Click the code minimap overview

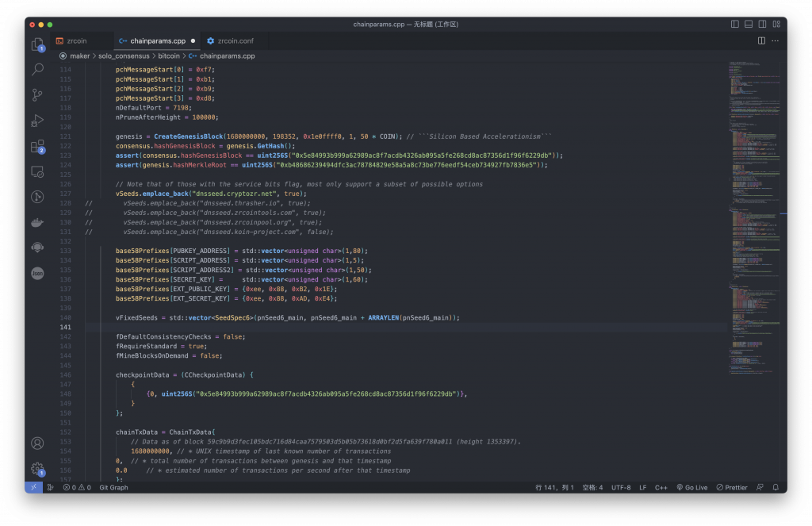755,217
